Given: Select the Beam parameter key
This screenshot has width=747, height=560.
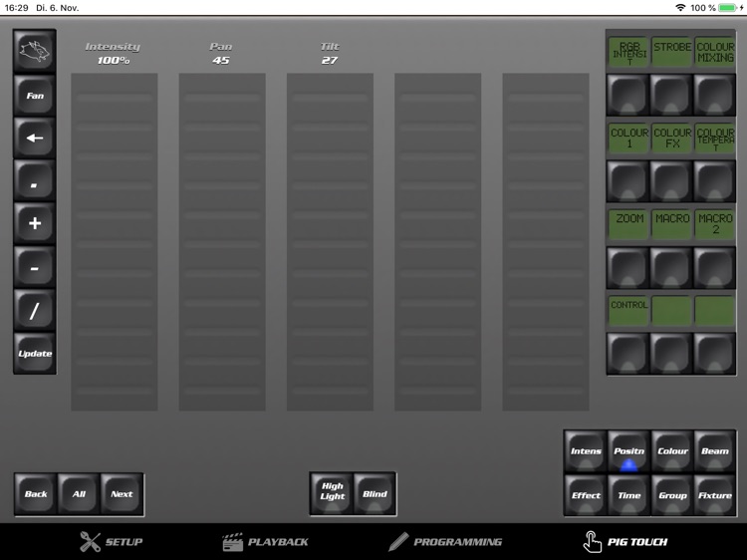Looking at the screenshot, I should (715, 451).
